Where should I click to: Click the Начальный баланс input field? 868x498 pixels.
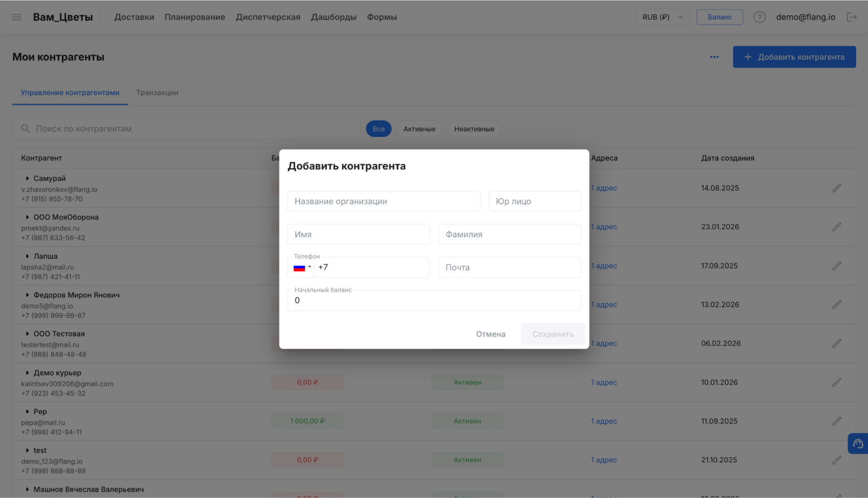434,300
